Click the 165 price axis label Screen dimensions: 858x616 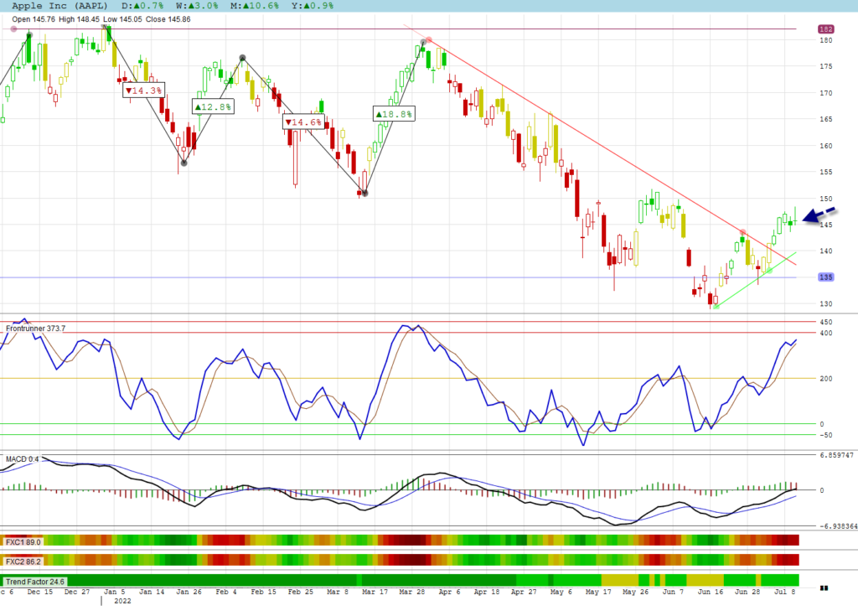825,119
